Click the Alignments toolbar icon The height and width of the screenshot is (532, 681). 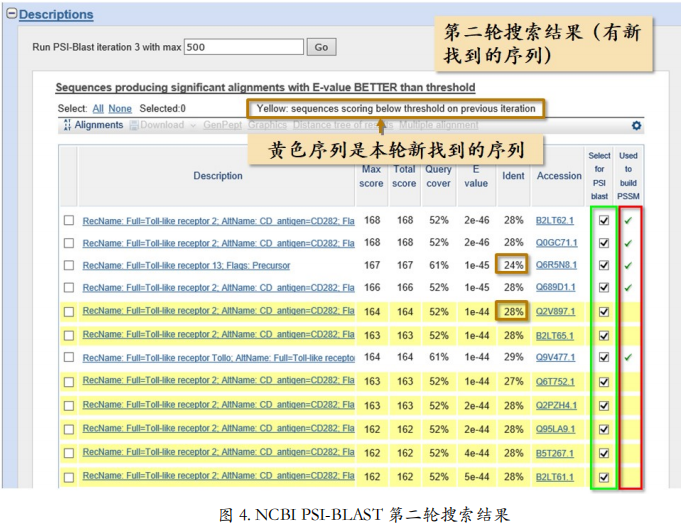coord(67,125)
